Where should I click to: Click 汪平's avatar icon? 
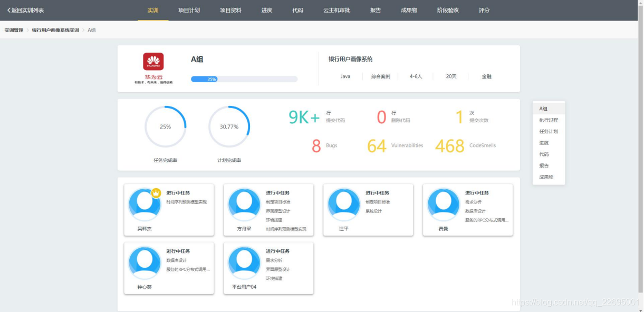pyautogui.click(x=344, y=206)
